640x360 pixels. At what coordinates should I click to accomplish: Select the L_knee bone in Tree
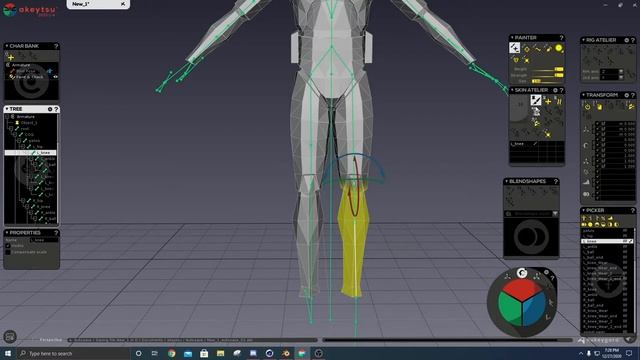[31, 153]
